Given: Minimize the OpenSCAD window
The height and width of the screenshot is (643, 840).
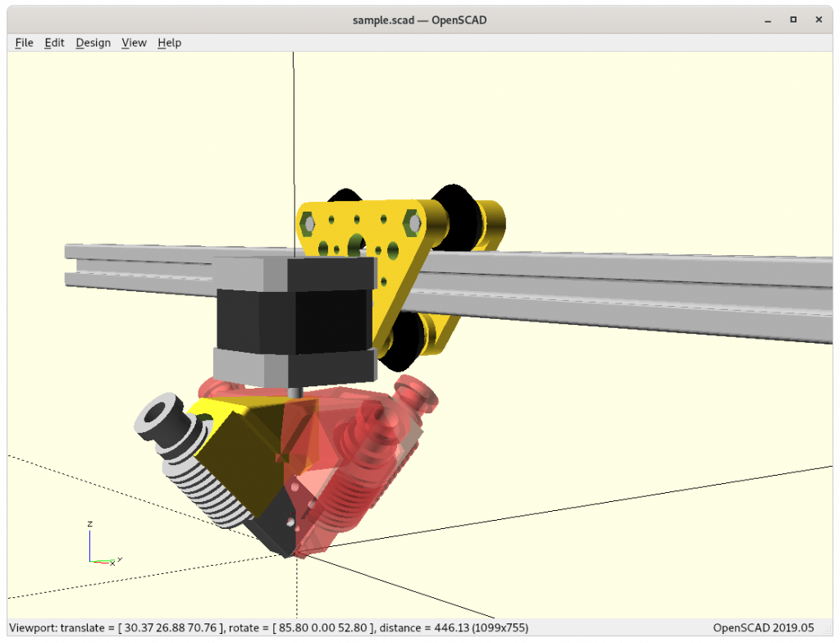Looking at the screenshot, I should [x=768, y=21].
